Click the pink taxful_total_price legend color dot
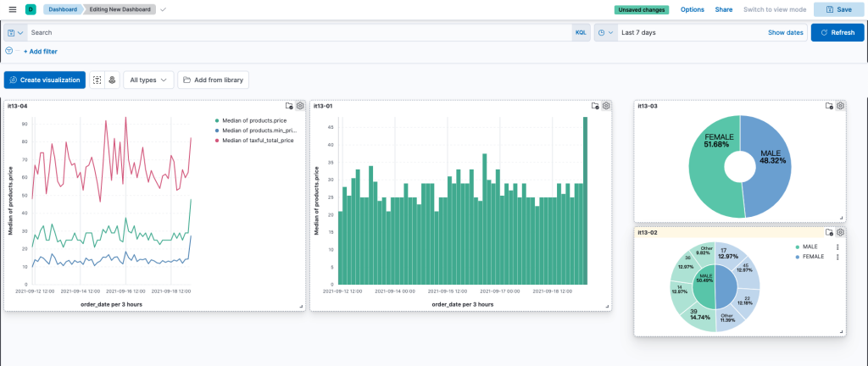 coord(216,141)
